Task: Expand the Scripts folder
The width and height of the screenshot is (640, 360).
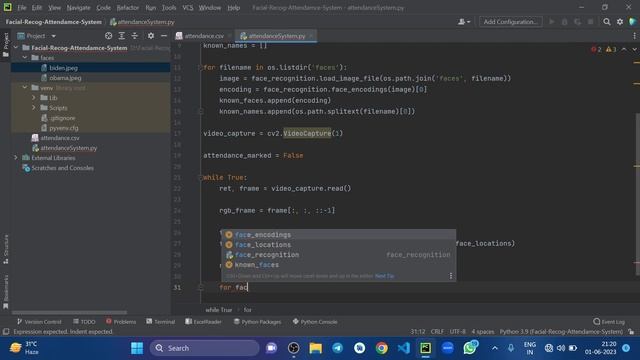Action: (x=34, y=108)
